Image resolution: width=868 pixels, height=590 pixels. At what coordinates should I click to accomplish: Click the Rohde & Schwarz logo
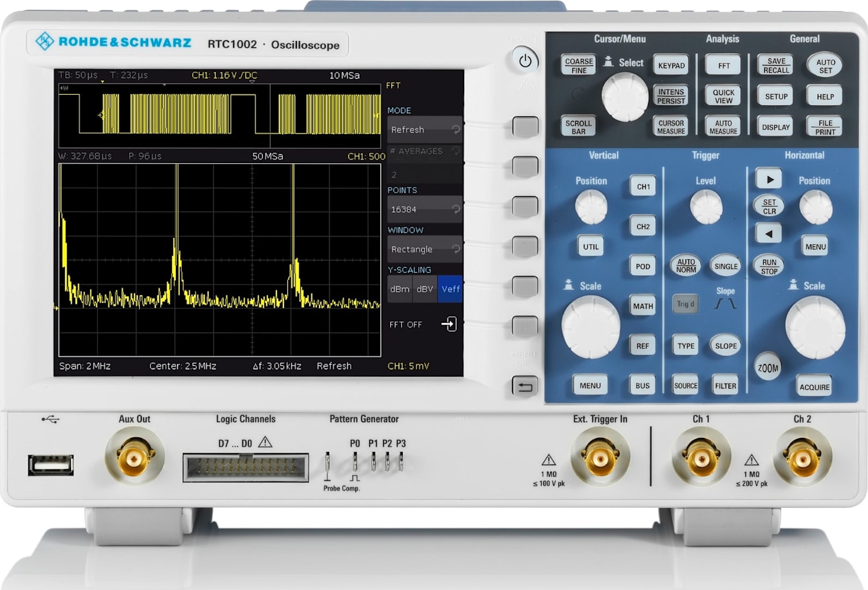tap(113, 42)
